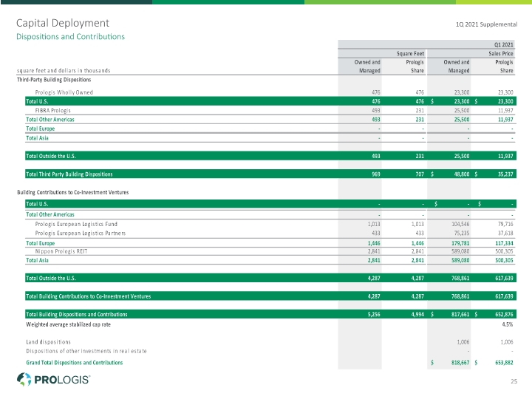This screenshot has width=532, height=399.
Task: Click the Grand Total Dispositions and Contributions label
Action: pyautogui.click(x=75, y=363)
